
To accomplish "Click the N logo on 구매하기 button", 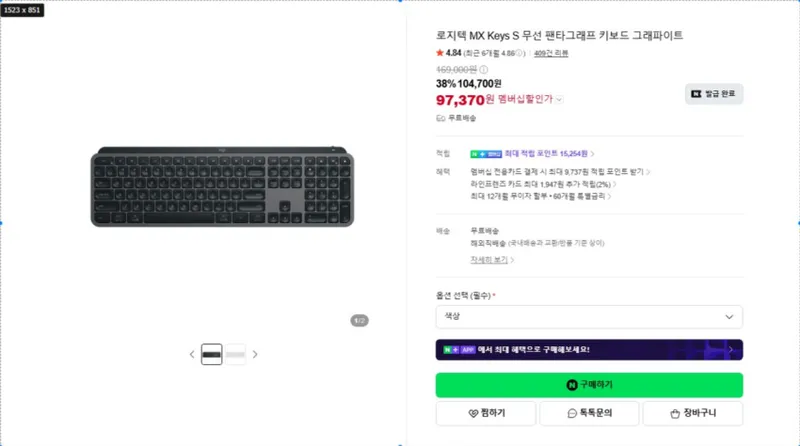I will click(572, 385).
